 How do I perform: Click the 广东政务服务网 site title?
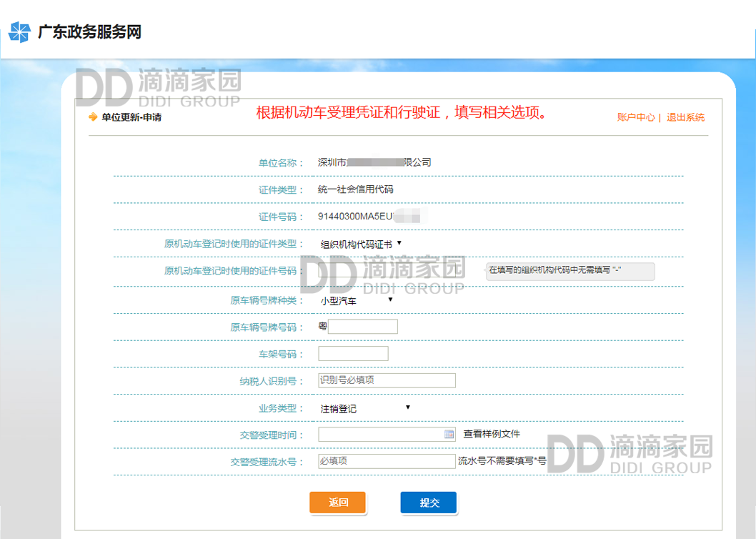coord(90,32)
